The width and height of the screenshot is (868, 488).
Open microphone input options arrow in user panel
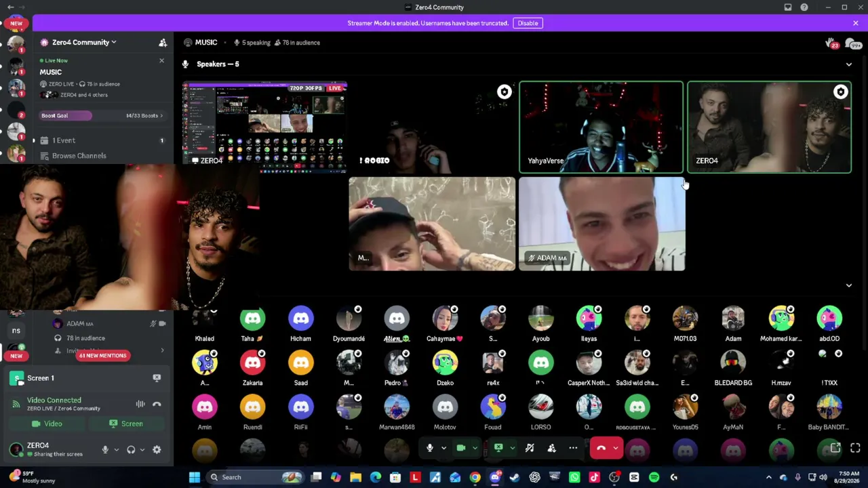(116, 449)
